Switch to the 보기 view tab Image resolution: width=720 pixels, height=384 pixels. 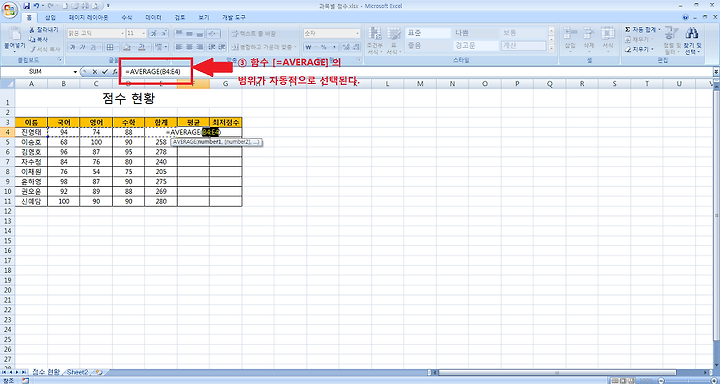click(203, 17)
